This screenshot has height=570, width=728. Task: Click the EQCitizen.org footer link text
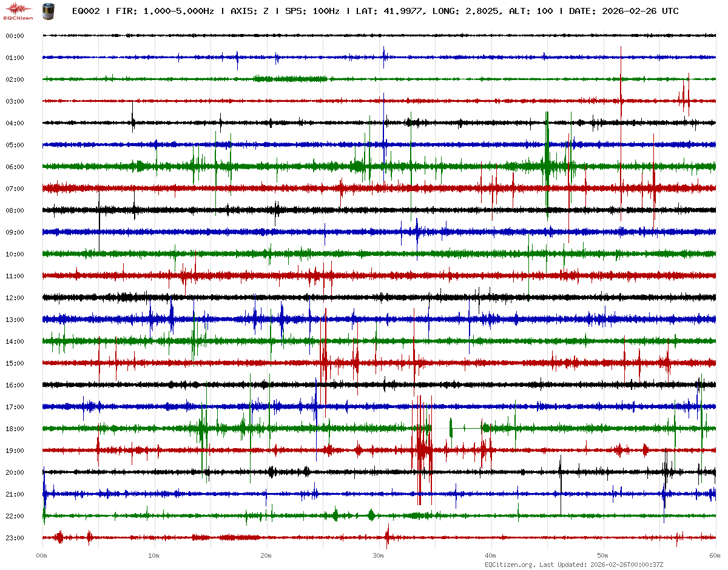point(510,564)
